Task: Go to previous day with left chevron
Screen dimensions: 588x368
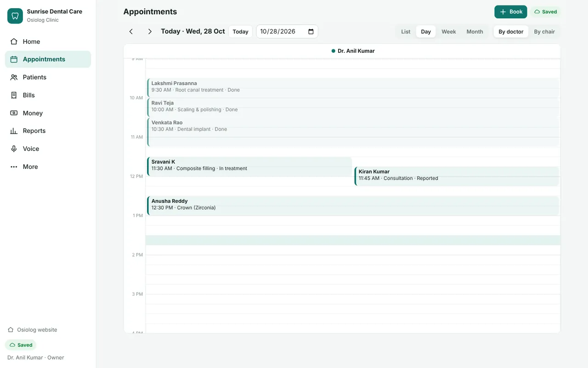Action: coord(131,31)
